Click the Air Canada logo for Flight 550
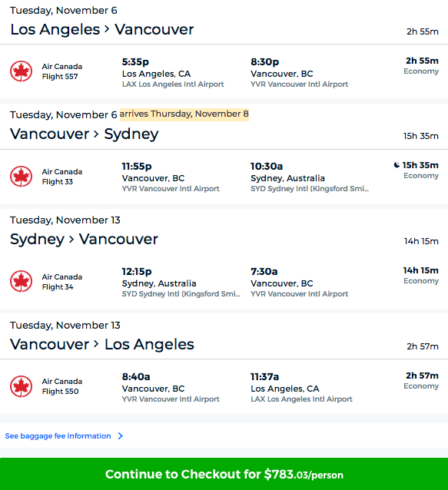The height and width of the screenshot is (490, 448). coord(21,386)
